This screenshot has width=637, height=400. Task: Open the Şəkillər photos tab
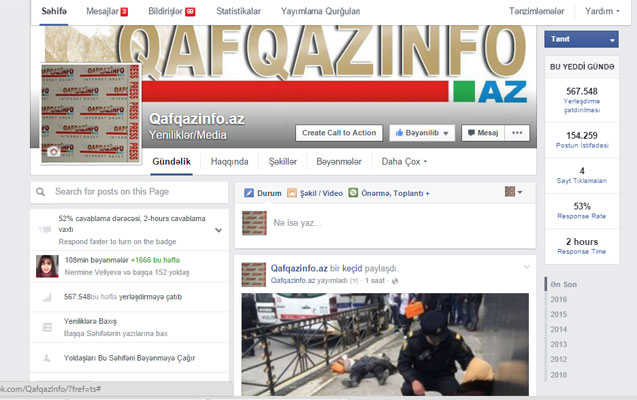coord(283,162)
